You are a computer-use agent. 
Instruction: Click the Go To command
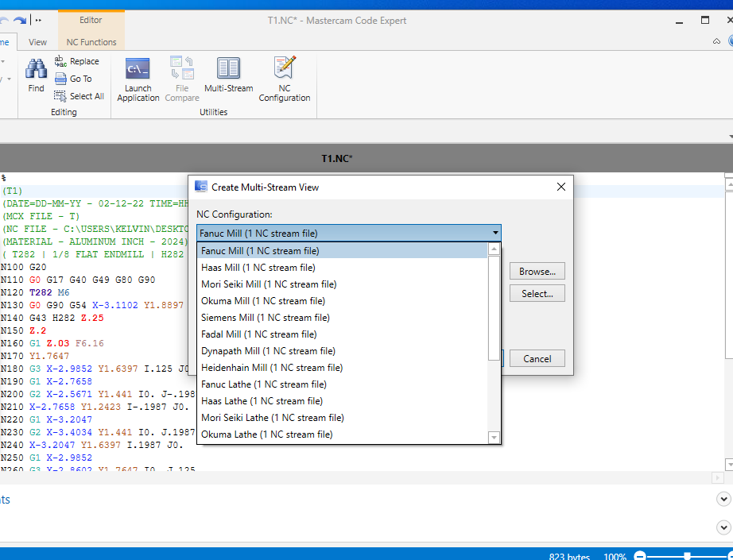pos(73,79)
